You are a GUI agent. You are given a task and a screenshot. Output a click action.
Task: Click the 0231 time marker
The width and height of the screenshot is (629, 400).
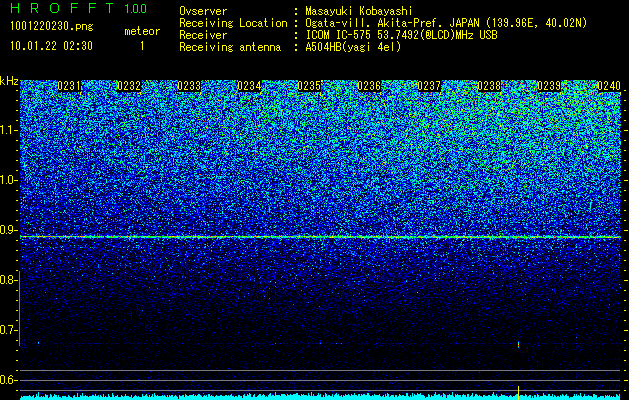click(69, 86)
